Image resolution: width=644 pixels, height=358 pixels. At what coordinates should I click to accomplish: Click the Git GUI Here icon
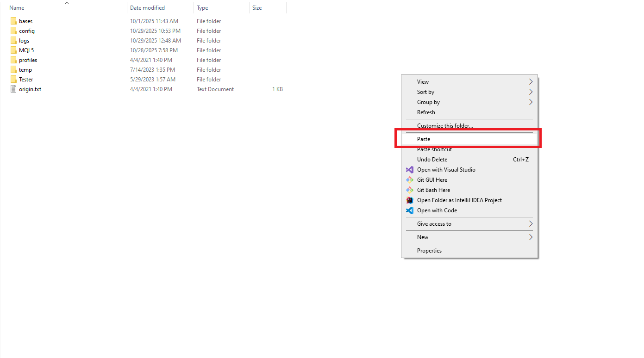pyautogui.click(x=410, y=180)
